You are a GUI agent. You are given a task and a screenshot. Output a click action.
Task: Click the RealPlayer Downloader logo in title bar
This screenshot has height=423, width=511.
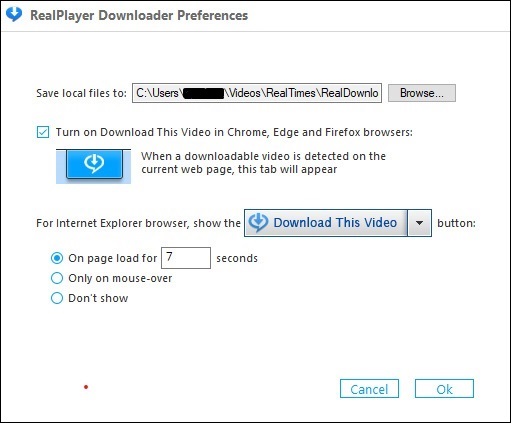point(14,15)
